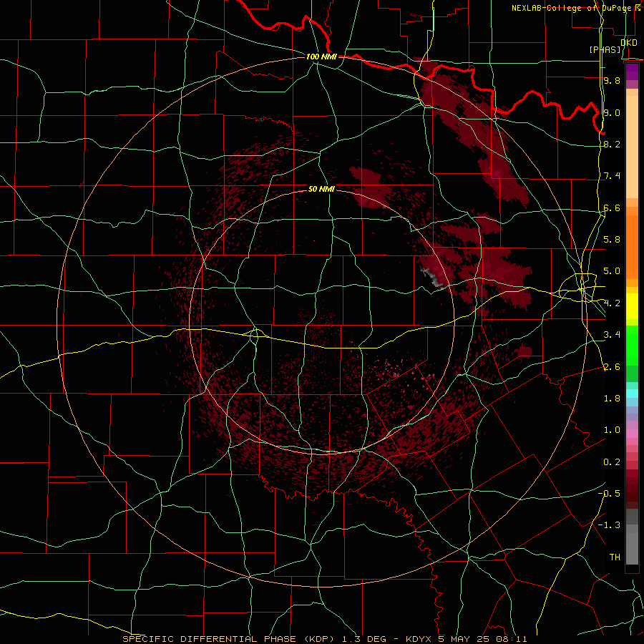This screenshot has width=644, height=644.
Task: Click the SPECIFIC DIFFERENTIAL PHASE (KDP) caption text
Action: click(230, 639)
